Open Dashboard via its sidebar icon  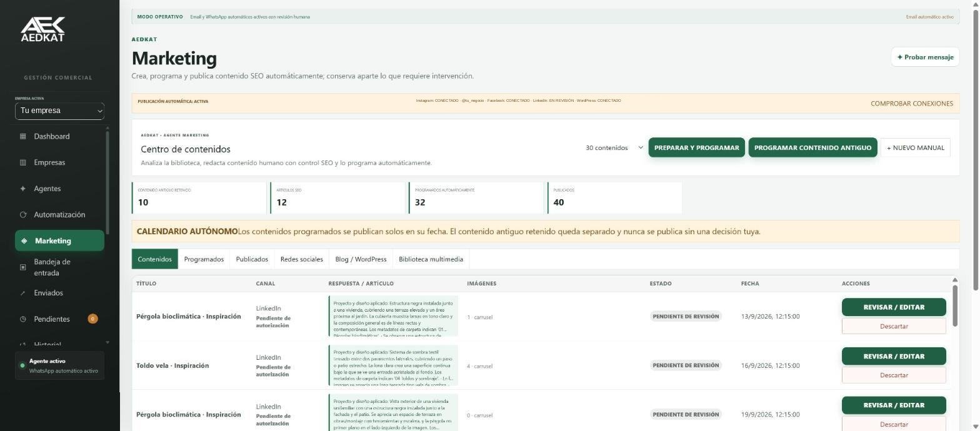[x=23, y=136]
